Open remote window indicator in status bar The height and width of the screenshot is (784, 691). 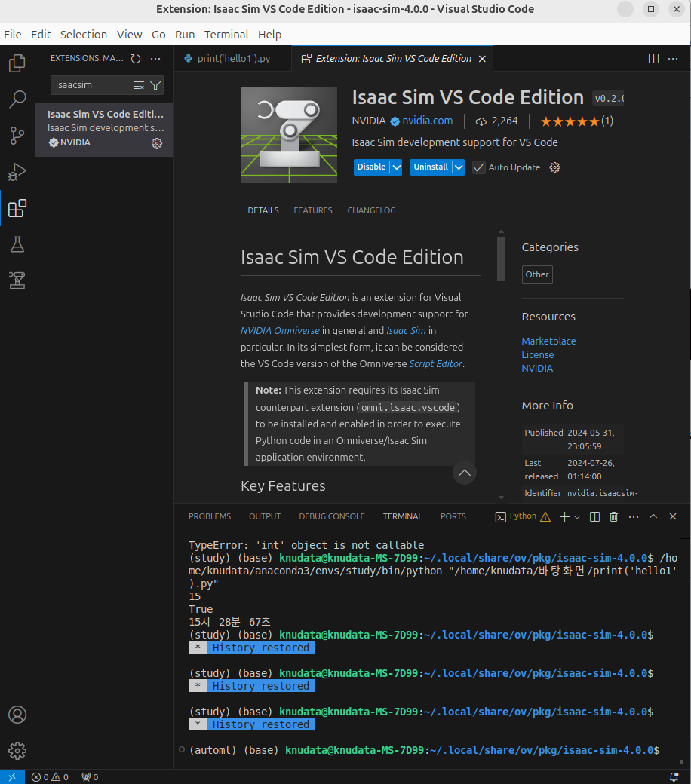12,777
